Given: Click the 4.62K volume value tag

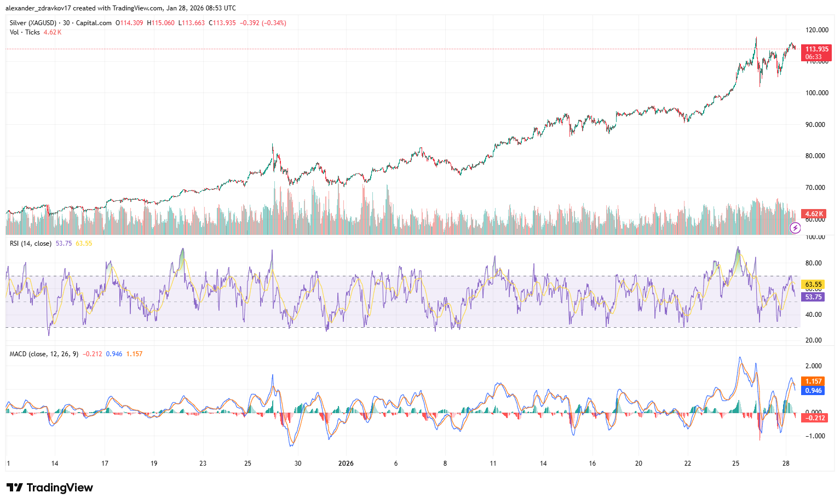Looking at the screenshot, I should tap(813, 214).
